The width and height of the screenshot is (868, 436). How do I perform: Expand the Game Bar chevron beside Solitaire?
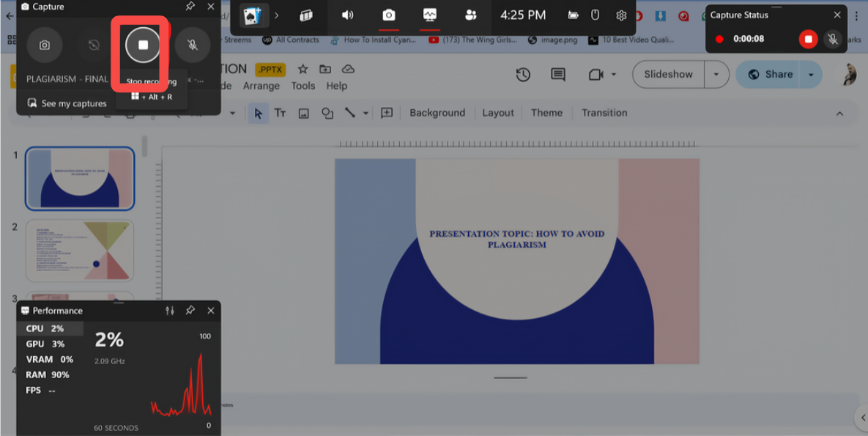(x=277, y=15)
